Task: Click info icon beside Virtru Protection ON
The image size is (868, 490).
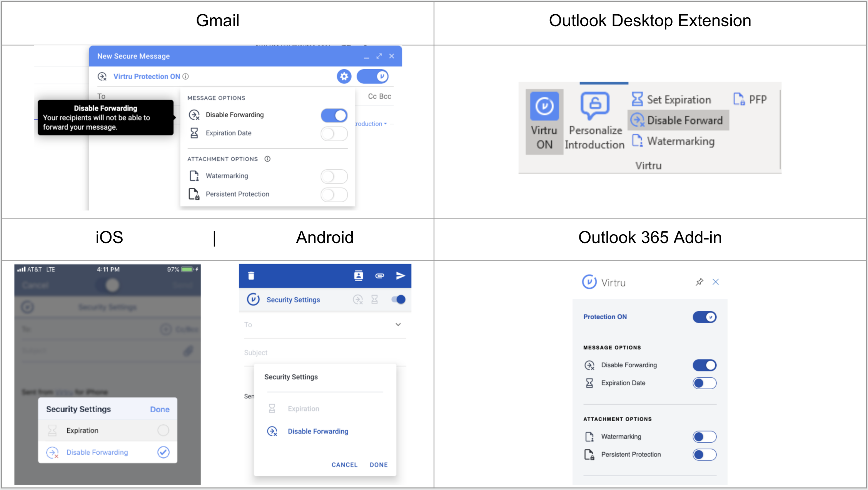Action: point(185,77)
